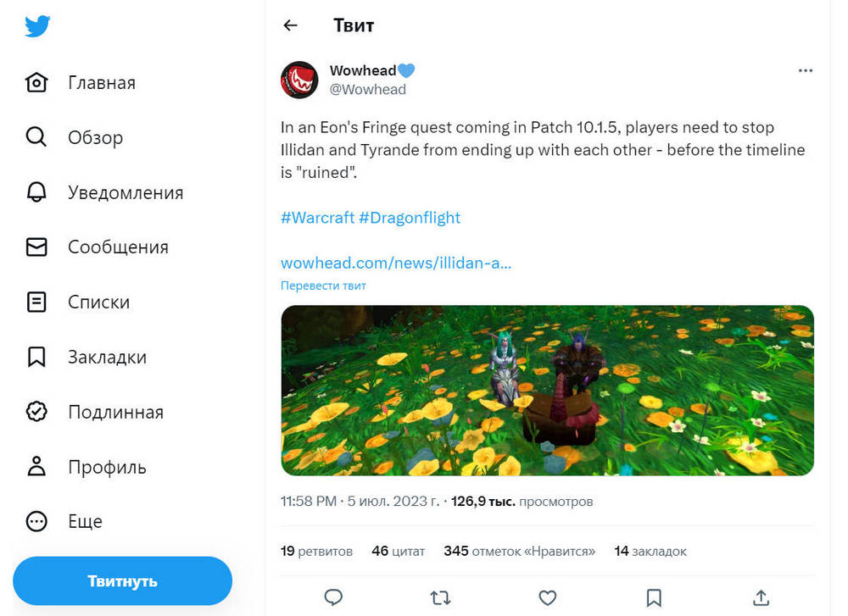
Task: Share the tweet with the upload icon
Action: [x=761, y=597]
